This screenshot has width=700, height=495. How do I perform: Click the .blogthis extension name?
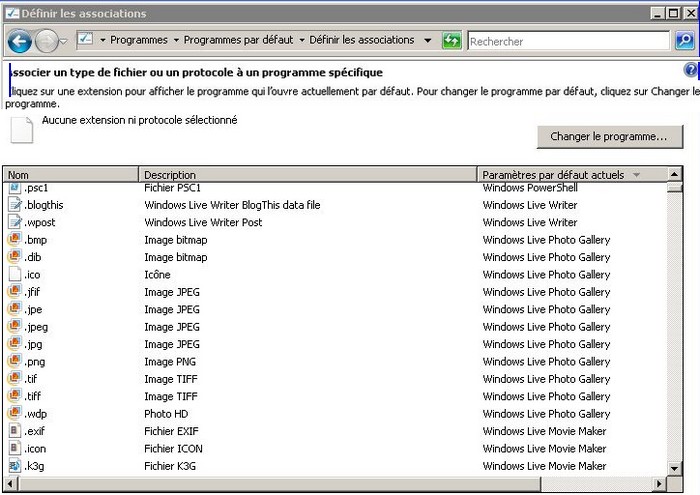point(44,205)
